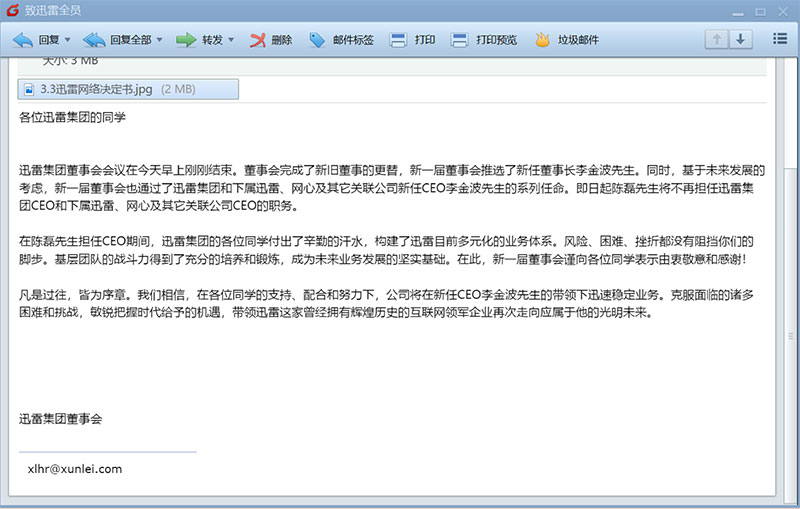This screenshot has height=509, width=800.
Task: Click the blue Mail Tag (邮件标签) icon
Action: coord(317,40)
